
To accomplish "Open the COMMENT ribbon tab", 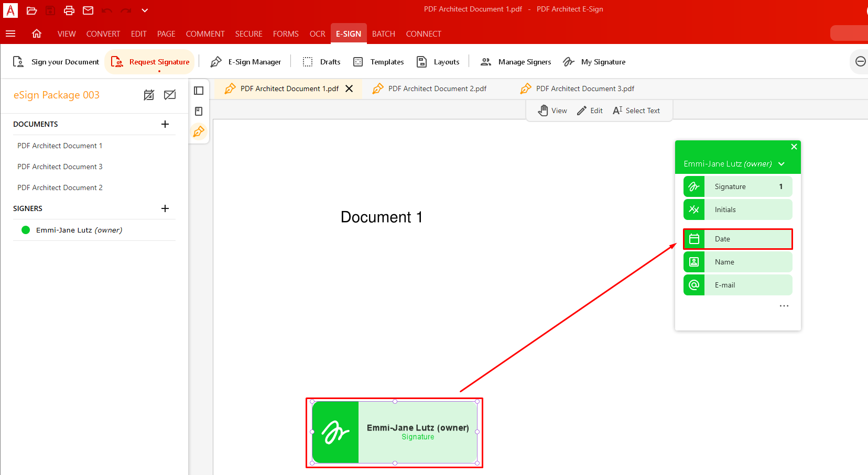I will tap(205, 34).
